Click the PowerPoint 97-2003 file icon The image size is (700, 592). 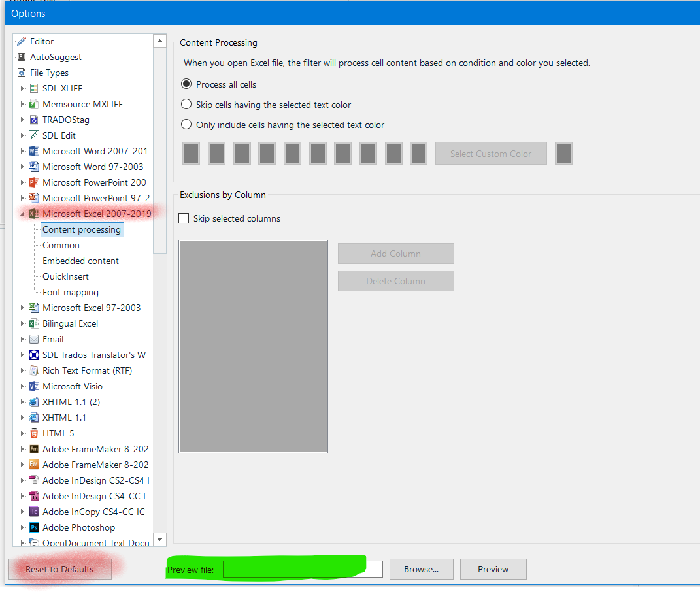tap(34, 198)
